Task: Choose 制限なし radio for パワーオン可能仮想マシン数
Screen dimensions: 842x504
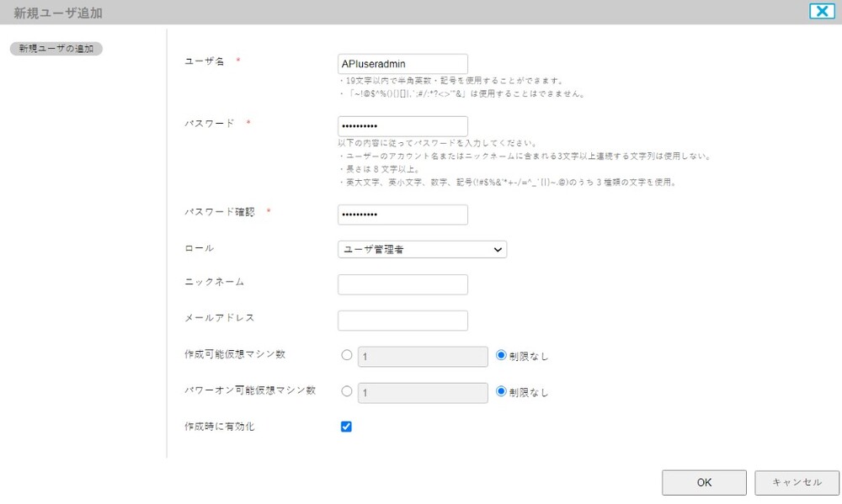Action: click(x=501, y=391)
